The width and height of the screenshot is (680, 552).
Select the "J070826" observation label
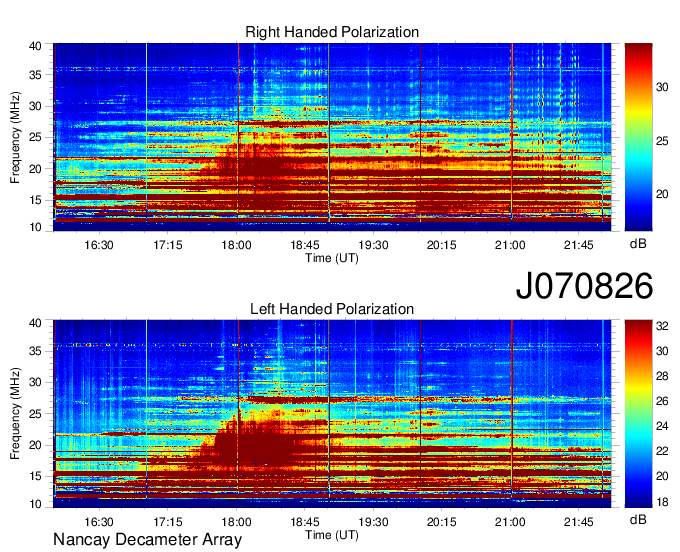pos(584,286)
